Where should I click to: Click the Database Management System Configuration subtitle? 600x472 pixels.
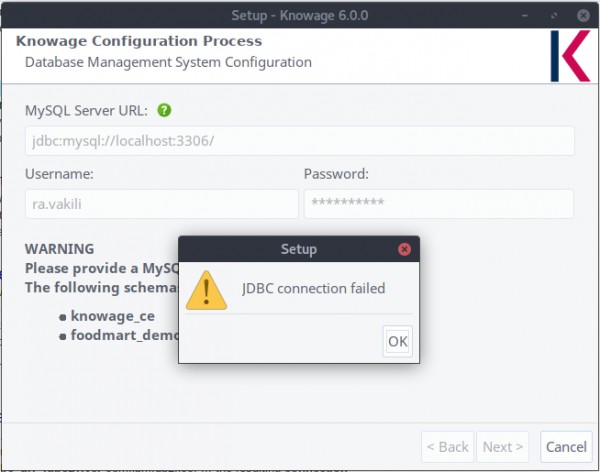(x=168, y=62)
